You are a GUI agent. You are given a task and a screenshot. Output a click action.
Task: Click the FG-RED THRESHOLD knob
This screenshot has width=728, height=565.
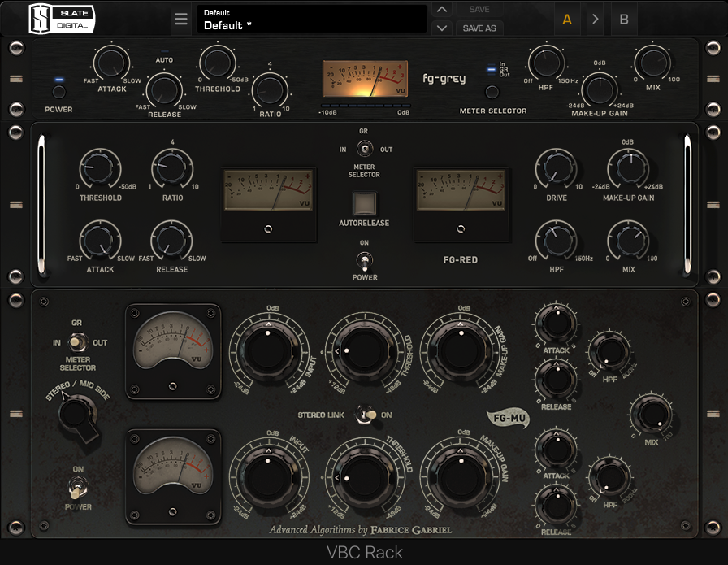[100, 168]
